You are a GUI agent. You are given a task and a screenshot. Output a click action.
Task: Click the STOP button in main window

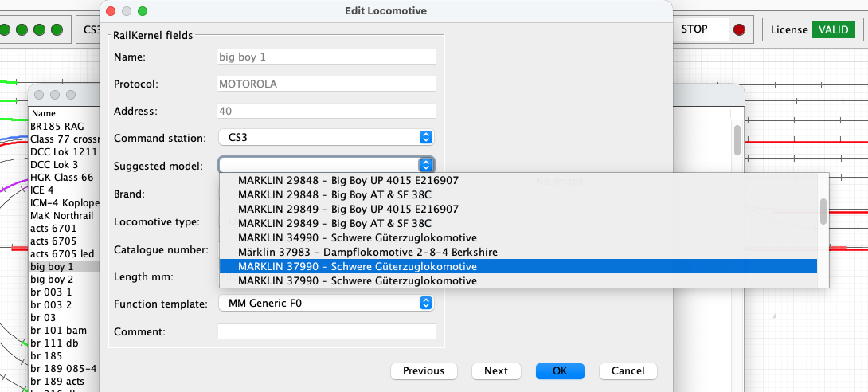(698, 29)
